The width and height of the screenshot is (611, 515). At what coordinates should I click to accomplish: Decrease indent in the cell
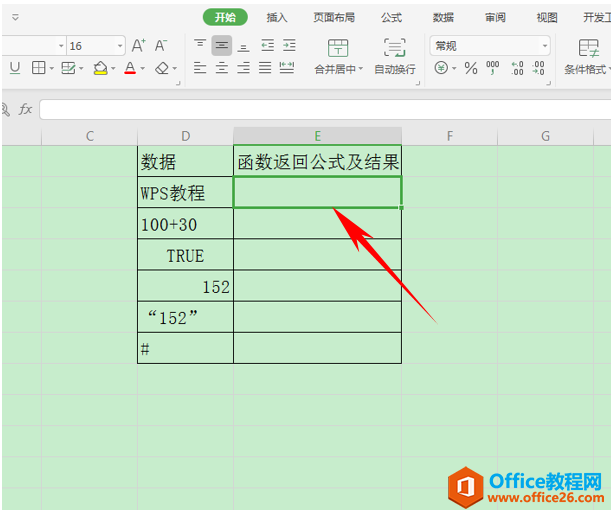[x=267, y=46]
